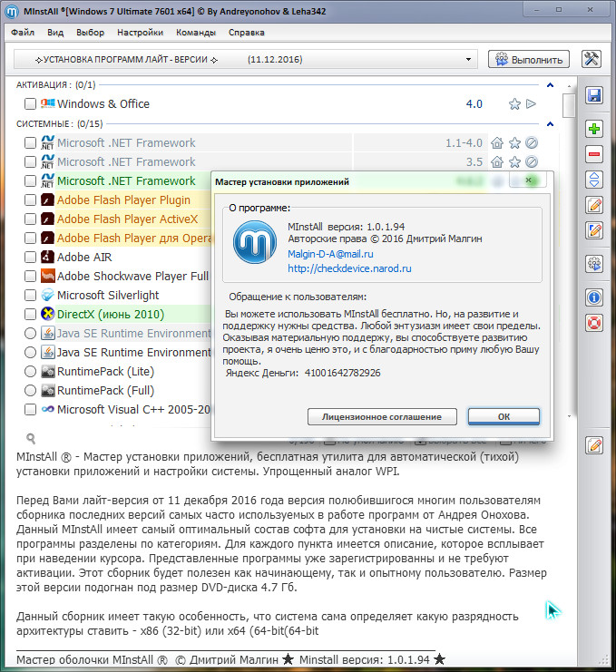
Task: Click the list scrollbar down arrow
Action: coord(569,416)
